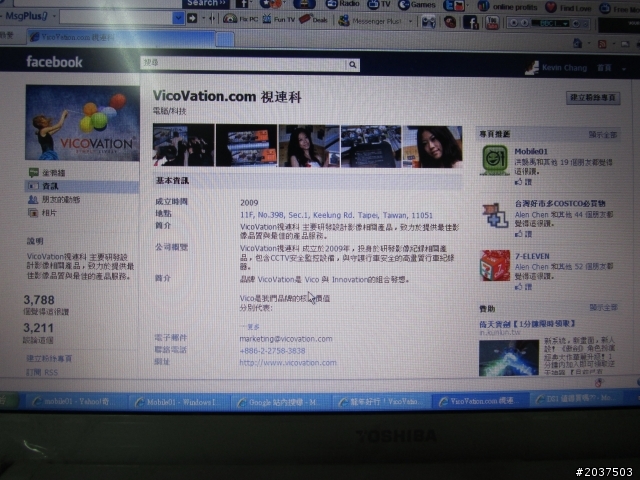Click the browser RSS feed icon
The width and height of the screenshot is (640, 480).
(x=602, y=44)
